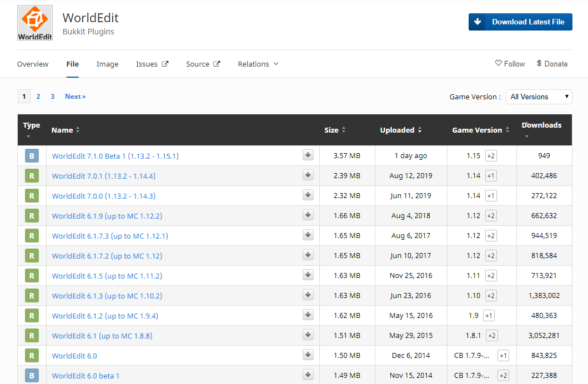The image size is (588, 384).
Task: Expand +1 versions for WorldEdit 7.0.1
Action: click(491, 176)
